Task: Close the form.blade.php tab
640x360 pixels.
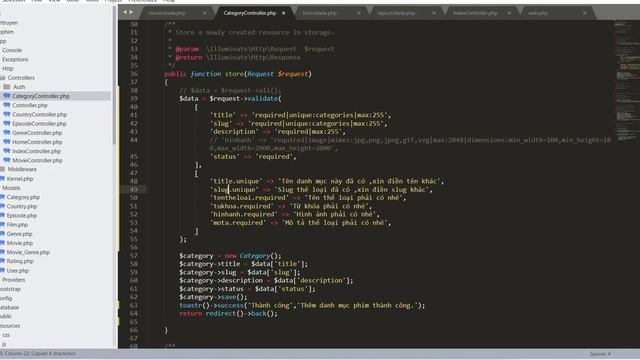Action: (358, 13)
